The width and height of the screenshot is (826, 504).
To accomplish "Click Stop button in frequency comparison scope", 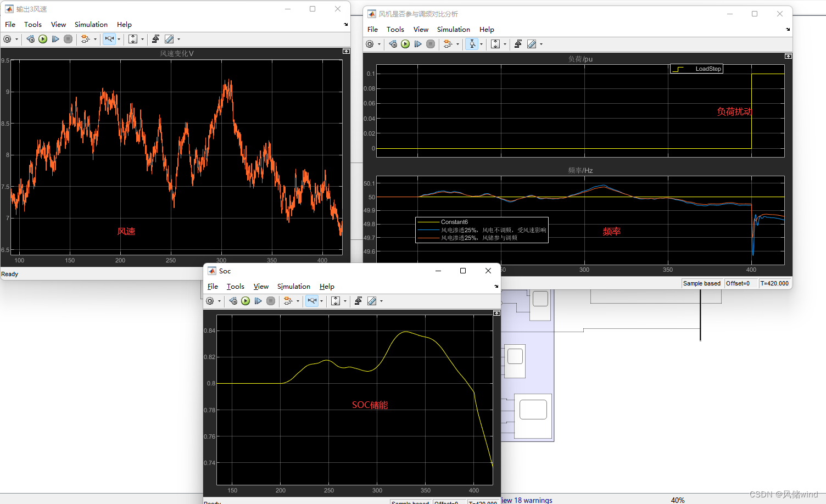I will tap(431, 44).
